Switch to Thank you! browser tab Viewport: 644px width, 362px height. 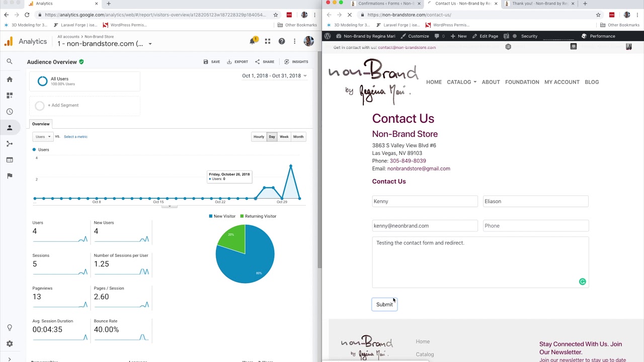click(x=539, y=4)
